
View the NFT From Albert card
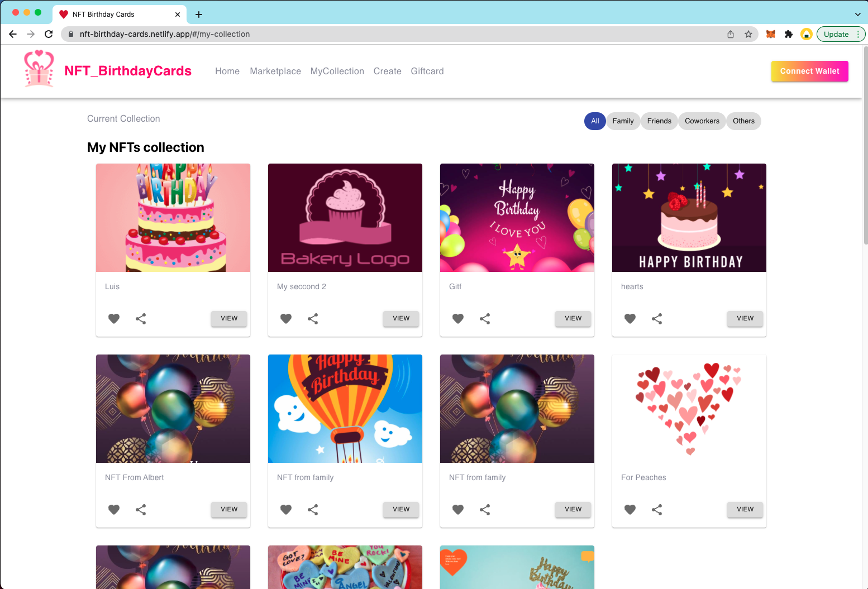click(229, 509)
